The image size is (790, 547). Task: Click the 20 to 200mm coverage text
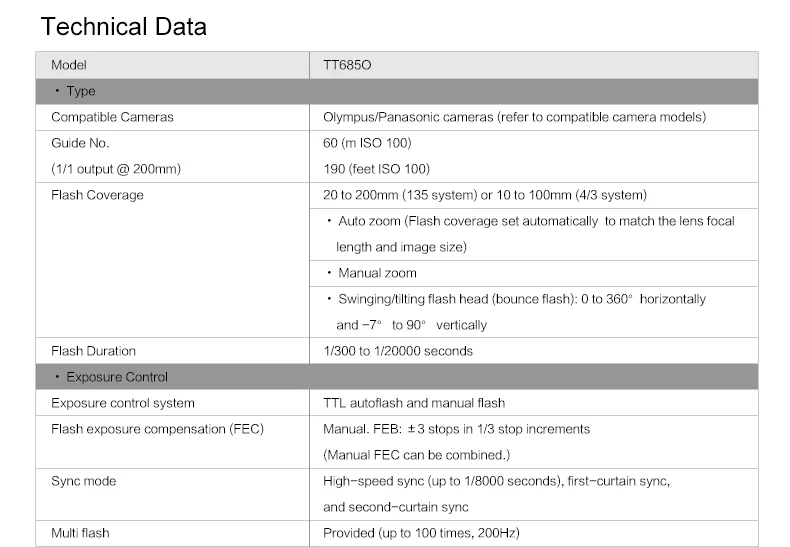(x=485, y=195)
